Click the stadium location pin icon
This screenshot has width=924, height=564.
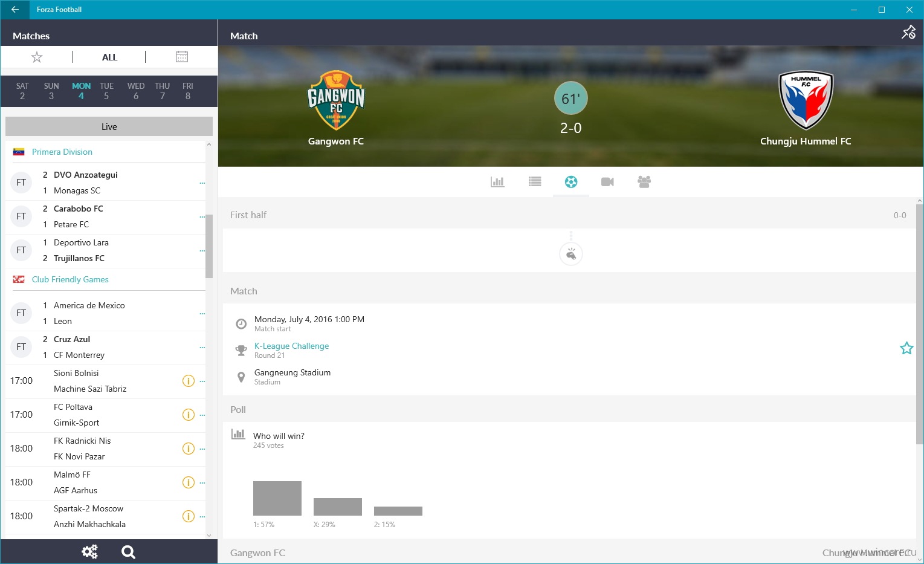(241, 377)
